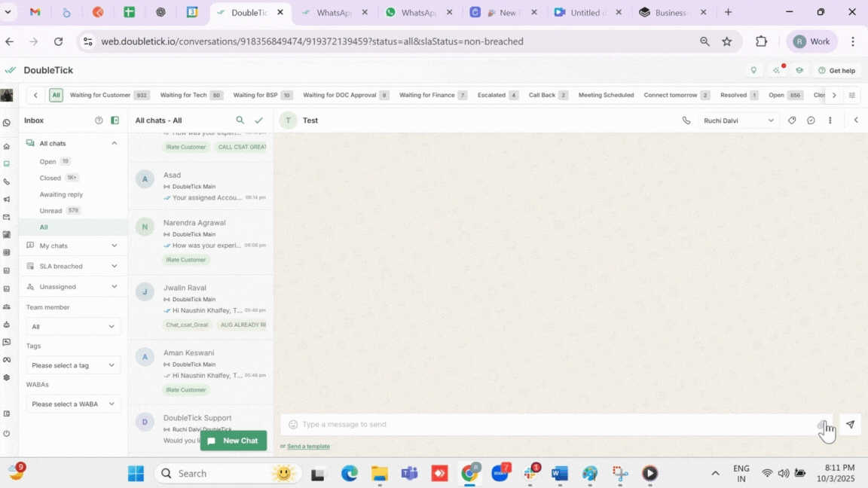Click the lightbulb icon in top bar
868x488 pixels.
pos(753,71)
